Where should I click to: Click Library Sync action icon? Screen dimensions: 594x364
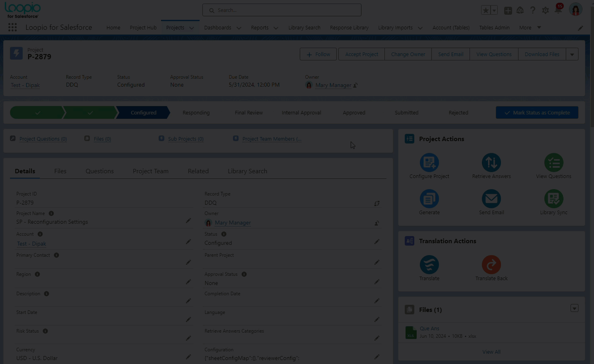[x=554, y=199]
